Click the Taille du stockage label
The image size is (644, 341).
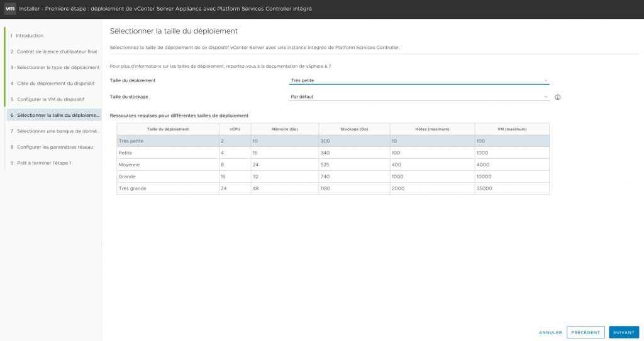pos(129,97)
